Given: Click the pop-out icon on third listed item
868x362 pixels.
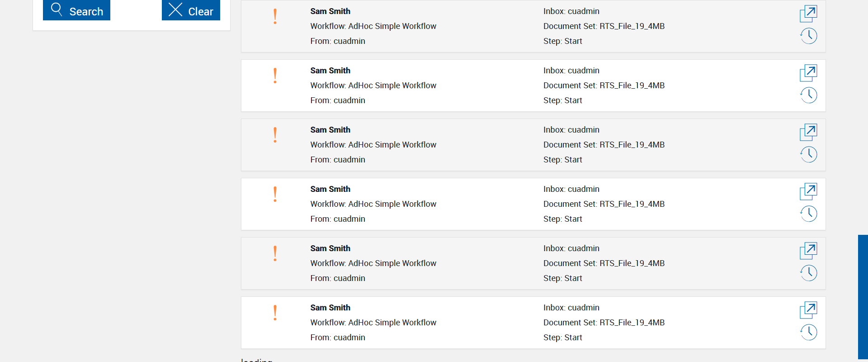Looking at the screenshot, I should [808, 132].
